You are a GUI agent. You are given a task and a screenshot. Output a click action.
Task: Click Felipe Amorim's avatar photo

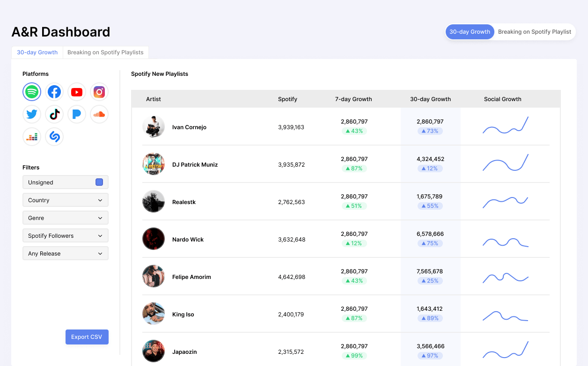(x=154, y=276)
